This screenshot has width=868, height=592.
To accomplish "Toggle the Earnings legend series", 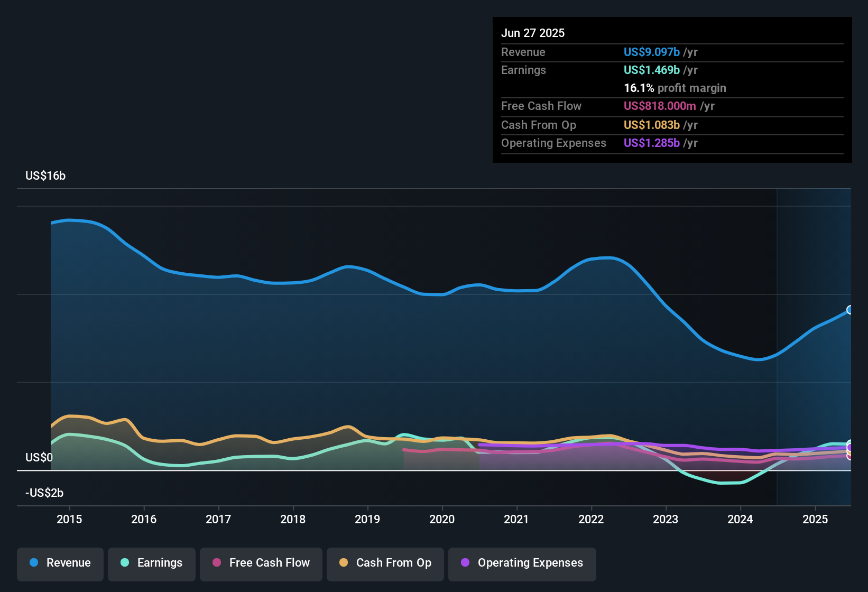I will pos(152,563).
